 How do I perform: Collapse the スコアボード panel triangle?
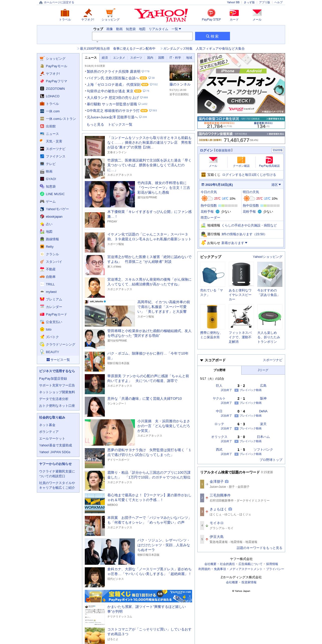coord(202,360)
